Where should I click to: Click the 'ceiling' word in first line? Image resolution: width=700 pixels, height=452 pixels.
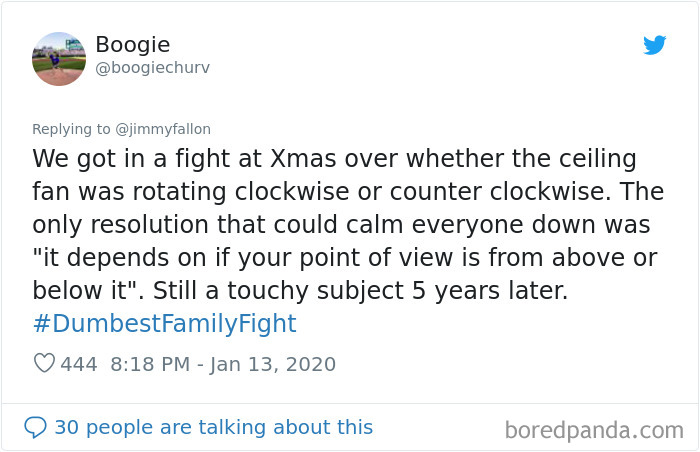coord(598,159)
